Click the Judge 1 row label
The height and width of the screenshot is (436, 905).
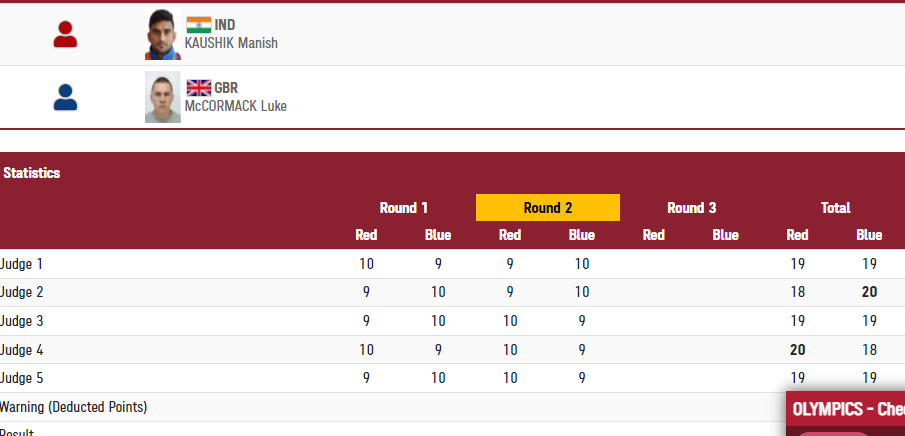coord(22,264)
